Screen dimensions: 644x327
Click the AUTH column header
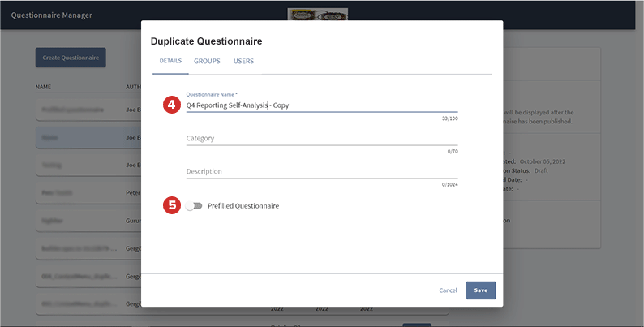(x=133, y=86)
